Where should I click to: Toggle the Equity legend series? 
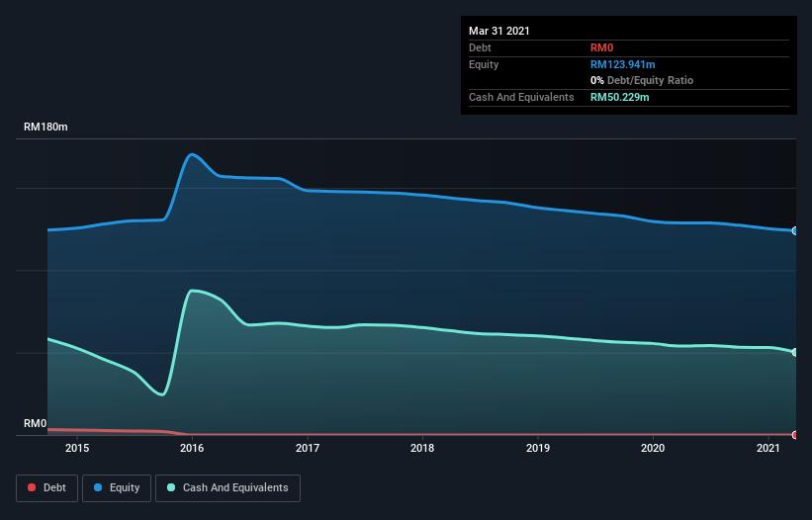tap(117, 488)
